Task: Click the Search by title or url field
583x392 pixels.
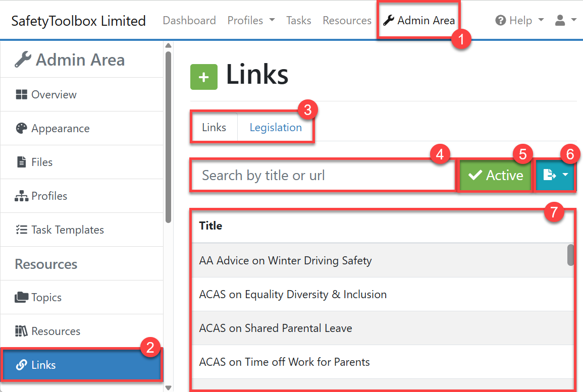Action: (323, 176)
